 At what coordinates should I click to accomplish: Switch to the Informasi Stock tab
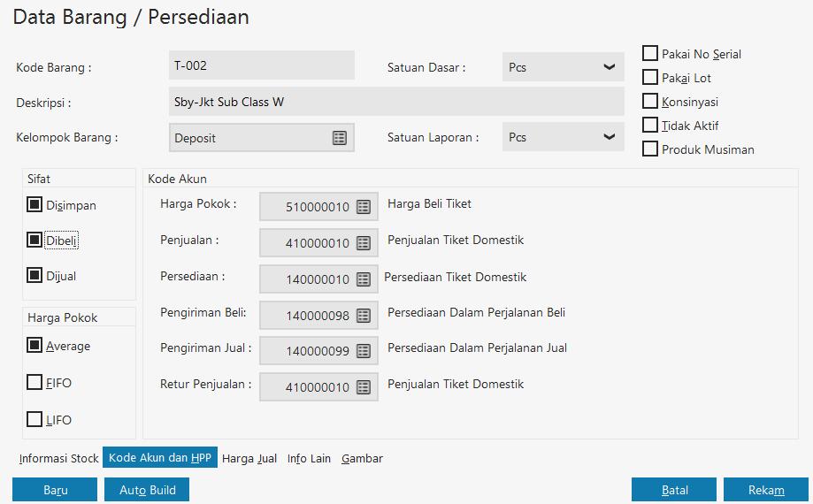(x=59, y=458)
